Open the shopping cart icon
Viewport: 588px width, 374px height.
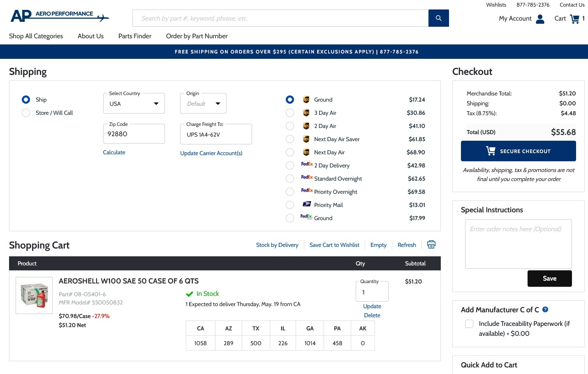574,19
